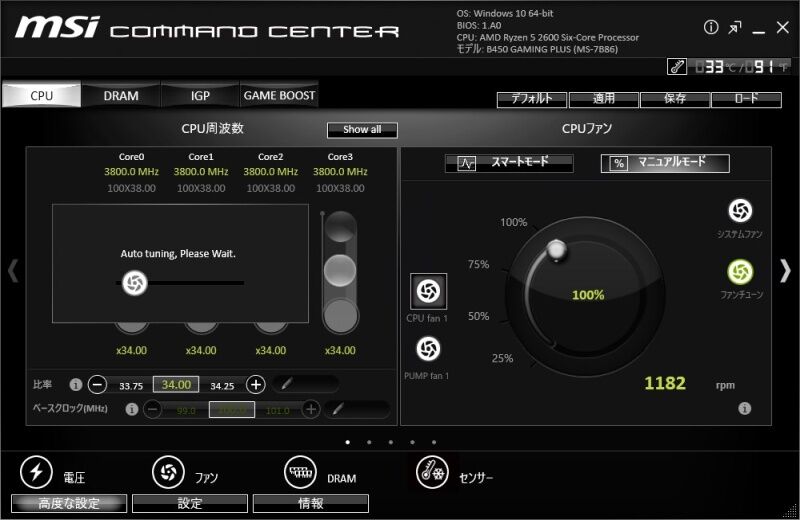Click the 1182 rpm reading
The width and height of the screenshot is (800, 520).
pyautogui.click(x=665, y=383)
